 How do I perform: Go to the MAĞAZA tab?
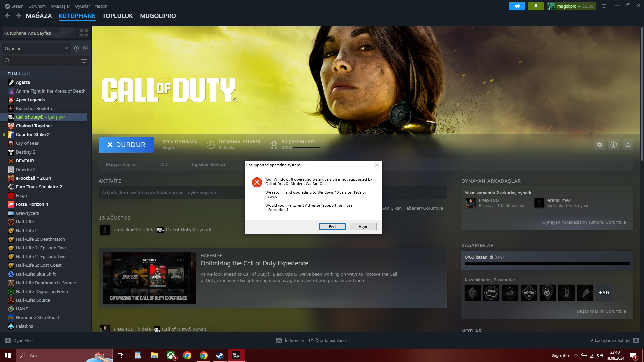[x=39, y=16]
